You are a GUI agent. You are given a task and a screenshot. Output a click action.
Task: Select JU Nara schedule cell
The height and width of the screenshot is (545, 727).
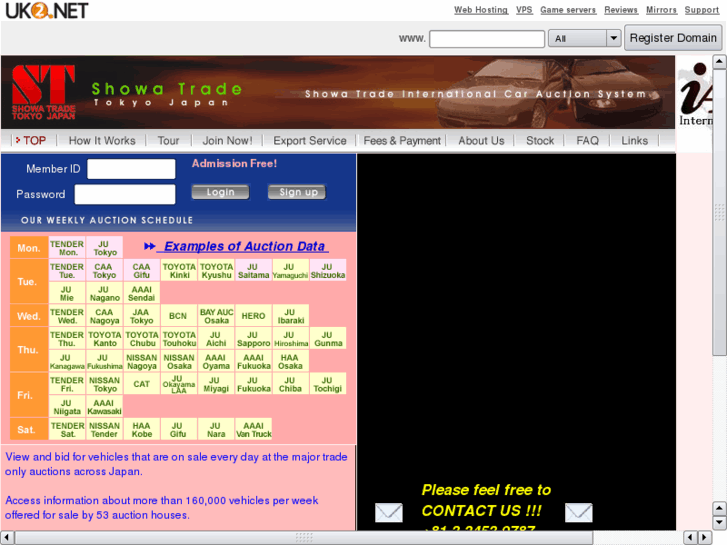tap(216, 430)
